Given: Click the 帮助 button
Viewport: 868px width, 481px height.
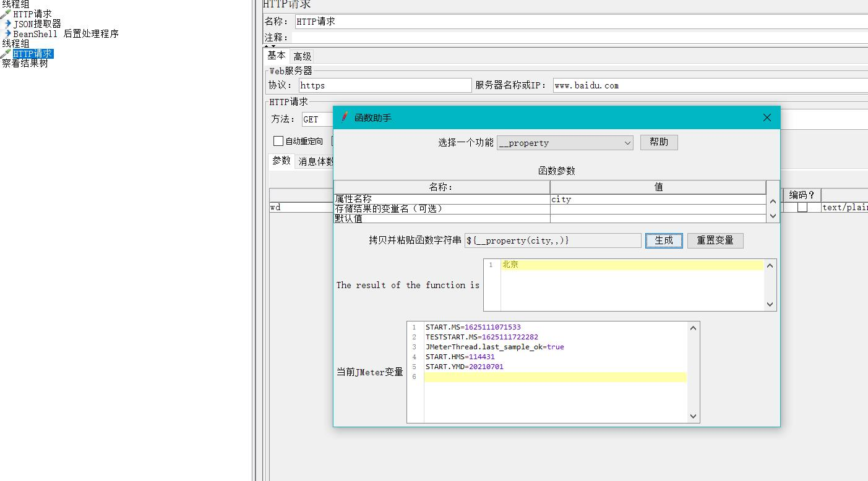Looking at the screenshot, I should 659,142.
